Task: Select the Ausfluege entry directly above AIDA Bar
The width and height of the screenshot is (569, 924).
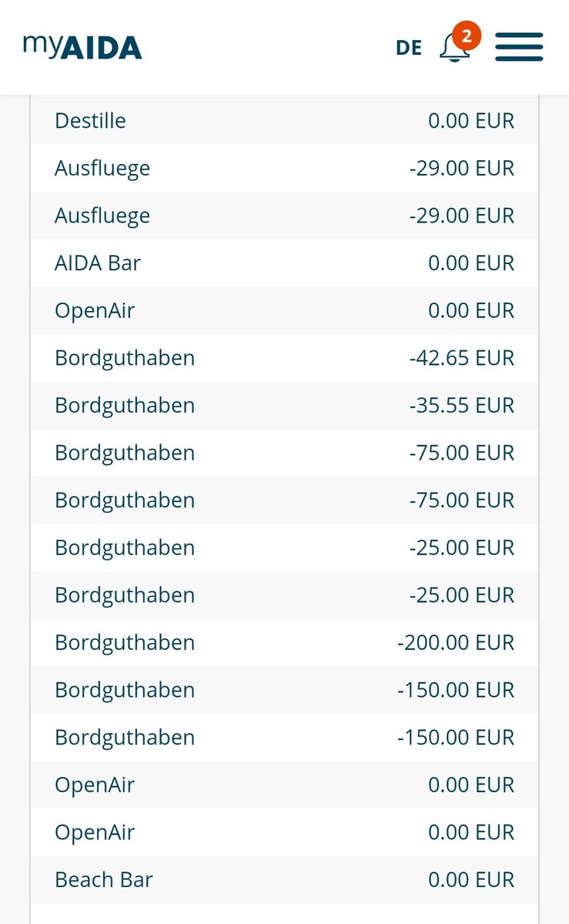Action: (102, 216)
